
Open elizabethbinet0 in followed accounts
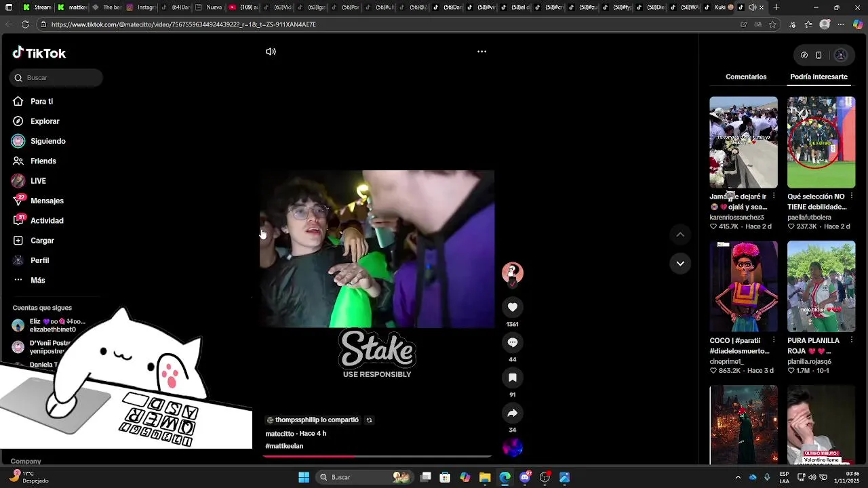pyautogui.click(x=49, y=325)
